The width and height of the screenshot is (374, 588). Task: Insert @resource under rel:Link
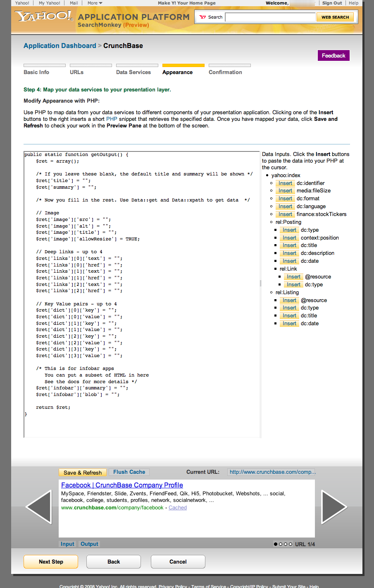(293, 277)
